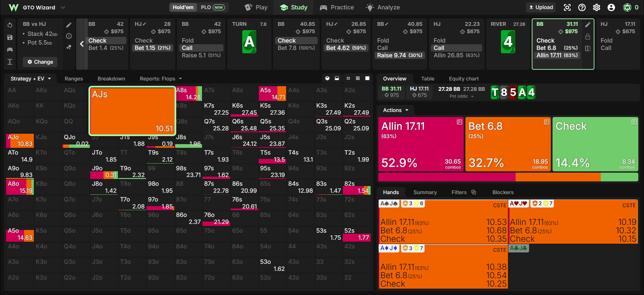This screenshot has height=295, width=644.
Task: Open the Actions dropdown
Action: (396, 110)
